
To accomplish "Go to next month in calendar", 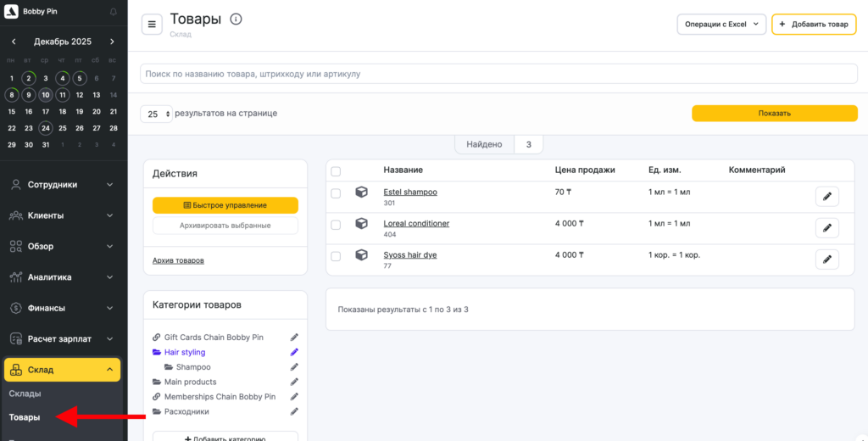I will pos(112,42).
